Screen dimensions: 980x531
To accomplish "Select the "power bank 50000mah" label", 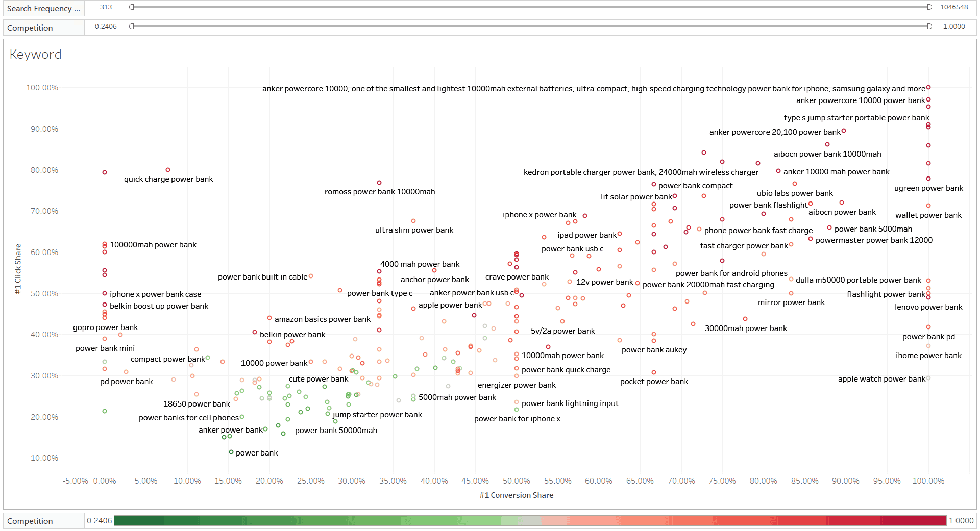I will (336, 431).
